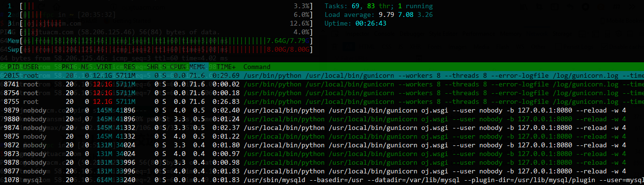The width and height of the screenshot is (644, 185).
Task: Sort processes by the USER column header
Action: pos(31,67)
